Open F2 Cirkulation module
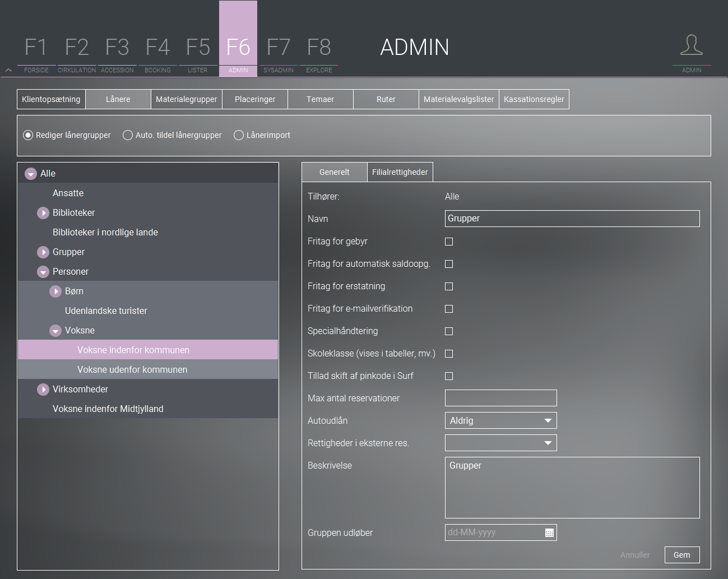728x579 pixels. tap(77, 54)
